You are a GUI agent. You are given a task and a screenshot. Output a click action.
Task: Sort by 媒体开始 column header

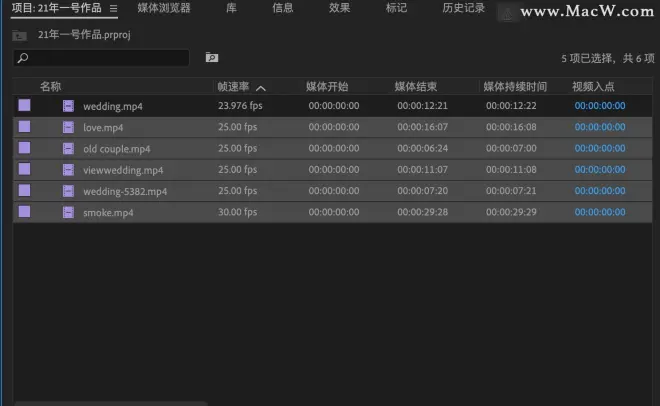pos(327,87)
